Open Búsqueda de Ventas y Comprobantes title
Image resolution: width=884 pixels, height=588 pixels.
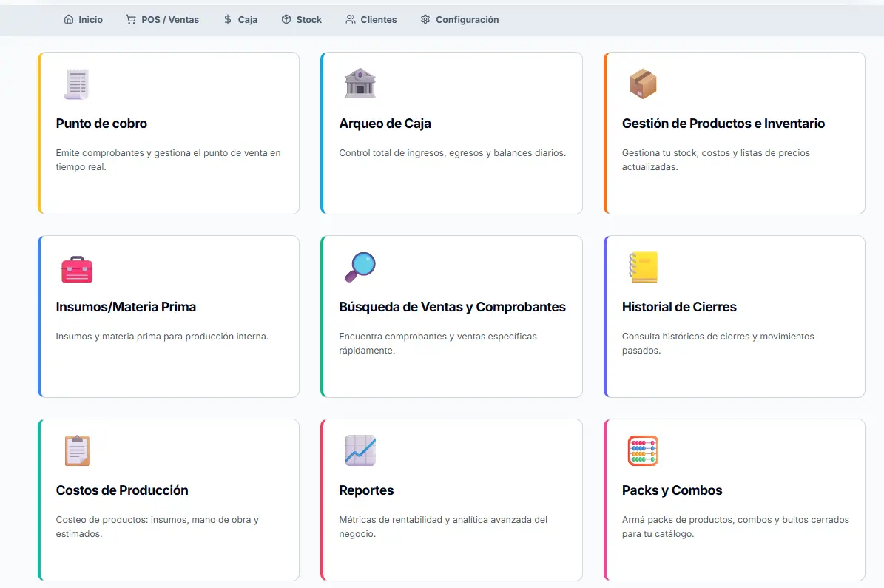pos(452,307)
